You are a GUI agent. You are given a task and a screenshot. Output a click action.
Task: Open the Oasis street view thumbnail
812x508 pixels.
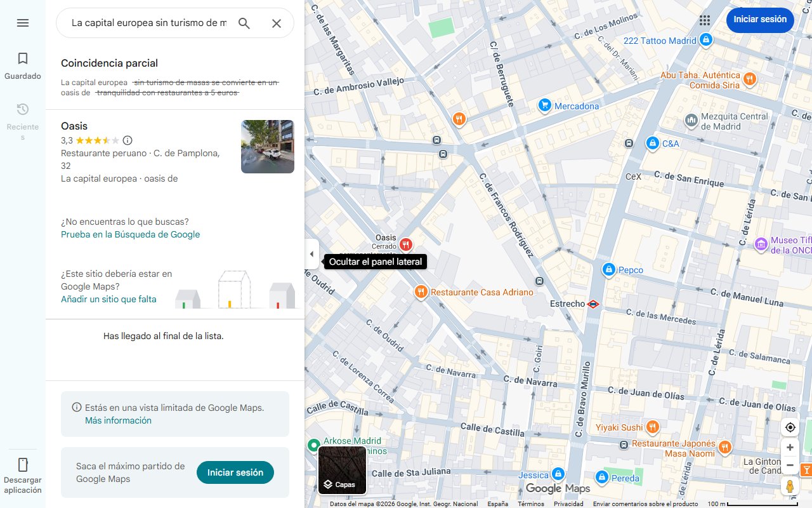tap(267, 147)
